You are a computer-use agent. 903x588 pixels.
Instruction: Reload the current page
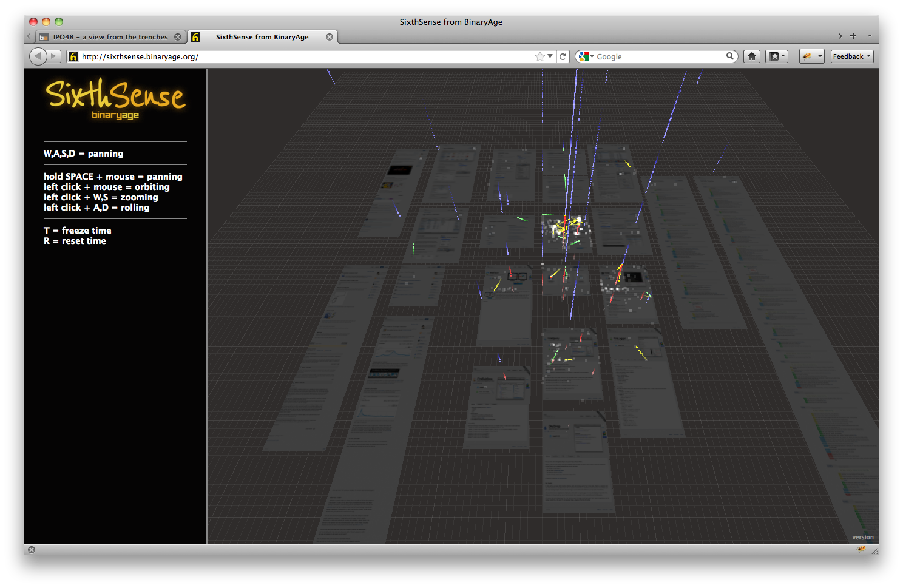pos(563,56)
